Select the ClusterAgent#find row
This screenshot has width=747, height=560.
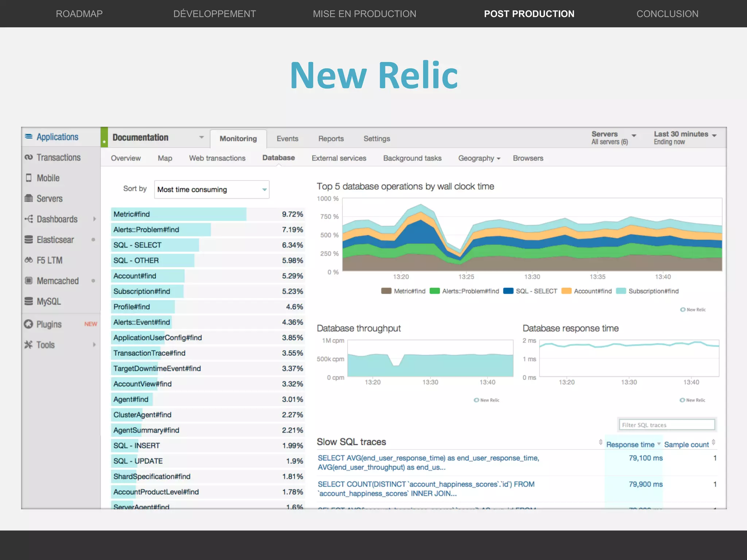point(208,415)
